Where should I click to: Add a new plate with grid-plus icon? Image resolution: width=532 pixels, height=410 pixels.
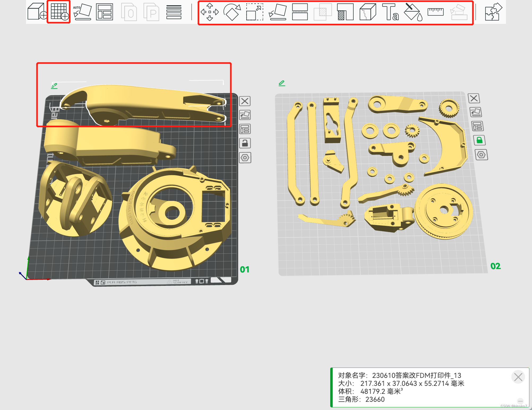pos(59,12)
